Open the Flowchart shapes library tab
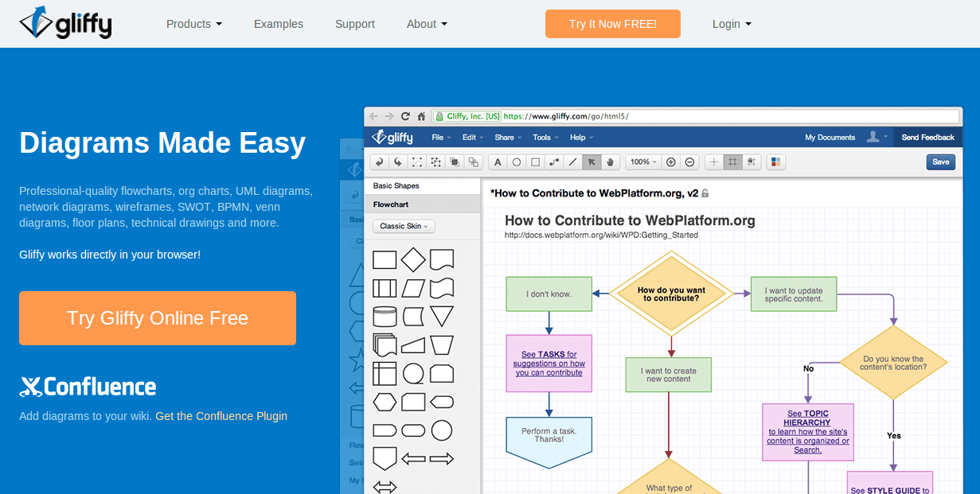This screenshot has width=980, height=494. tap(423, 204)
